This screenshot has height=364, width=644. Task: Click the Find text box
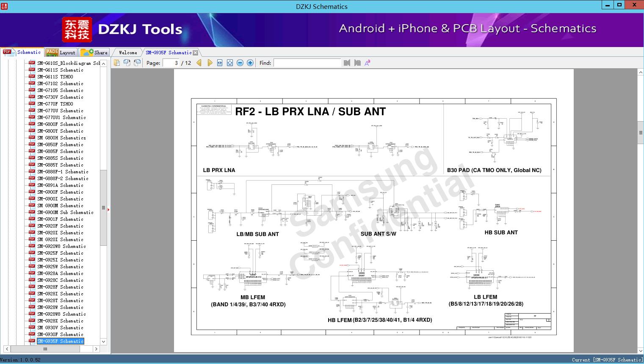tap(307, 63)
